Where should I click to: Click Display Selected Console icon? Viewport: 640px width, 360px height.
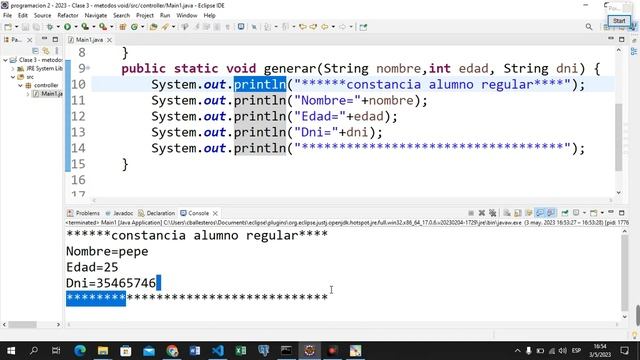click(x=576, y=213)
